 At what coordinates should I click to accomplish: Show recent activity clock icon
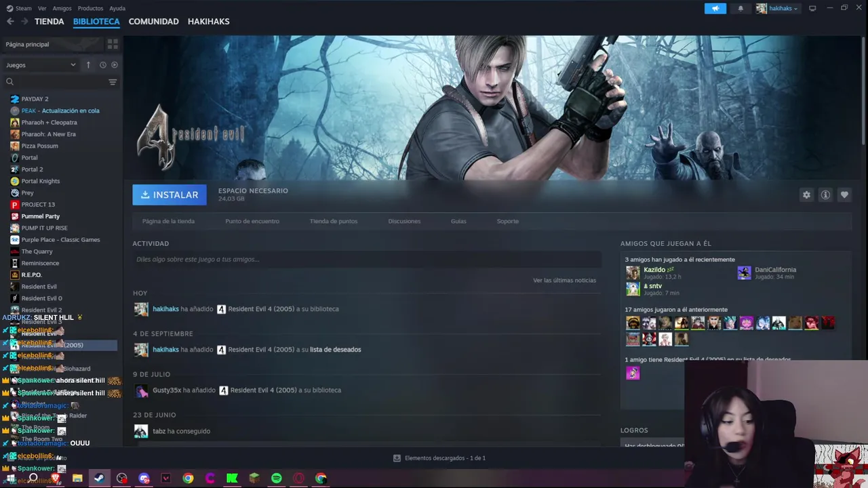(103, 65)
